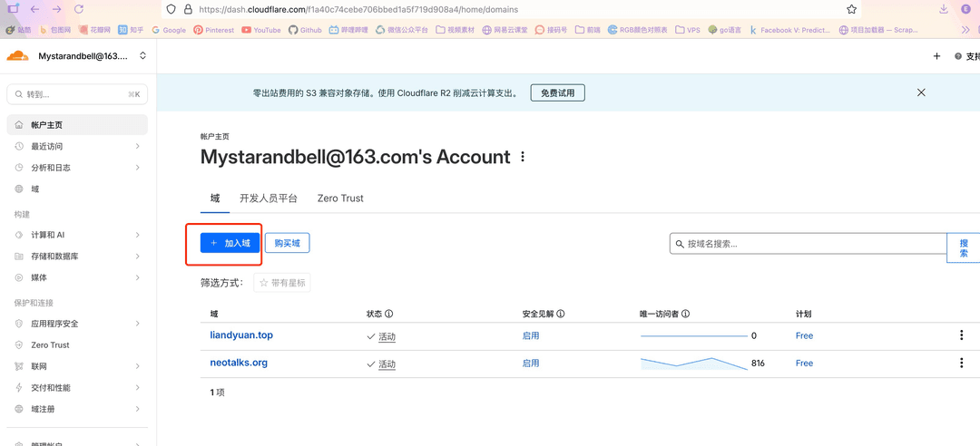Open liandyuan.top row three-dot menu

(961, 335)
